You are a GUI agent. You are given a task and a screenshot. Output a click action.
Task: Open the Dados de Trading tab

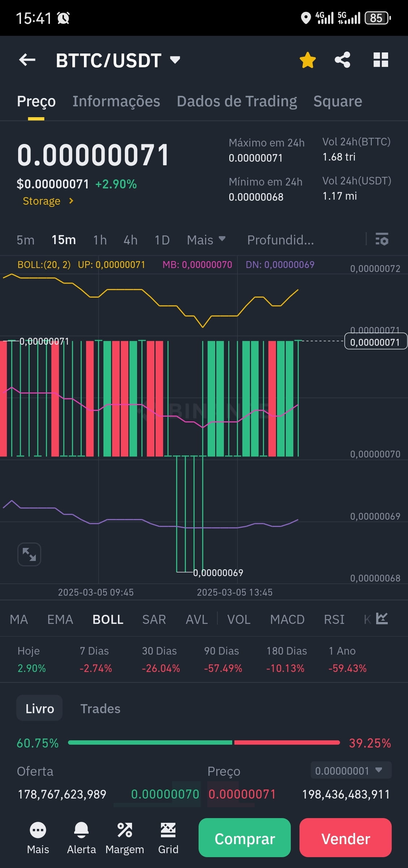click(237, 101)
